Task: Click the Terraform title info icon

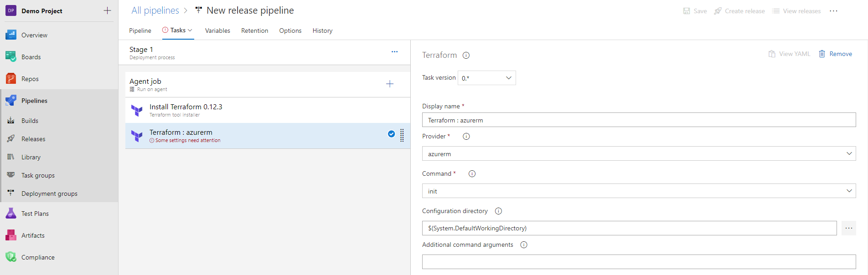Action: (x=466, y=56)
